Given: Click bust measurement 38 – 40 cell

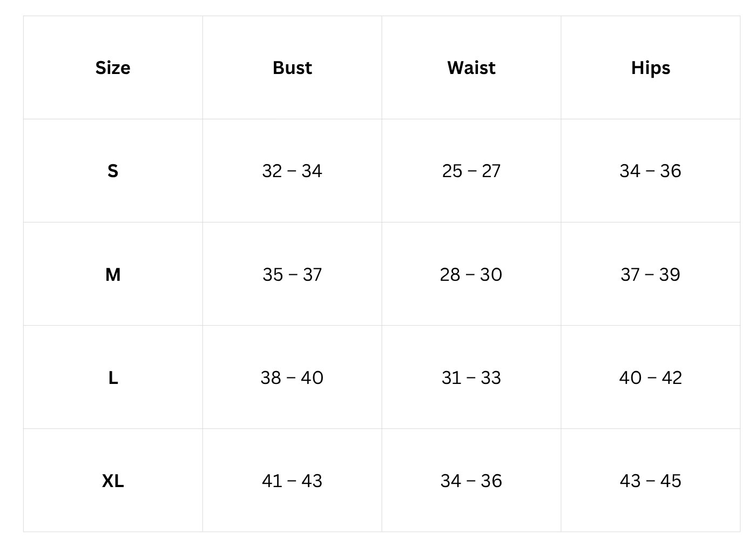Looking at the screenshot, I should click(x=292, y=377).
